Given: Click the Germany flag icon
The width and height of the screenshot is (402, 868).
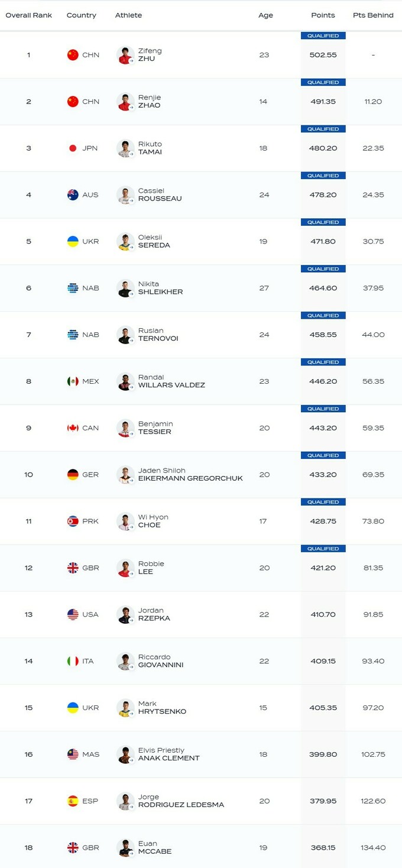Looking at the screenshot, I should [73, 475].
